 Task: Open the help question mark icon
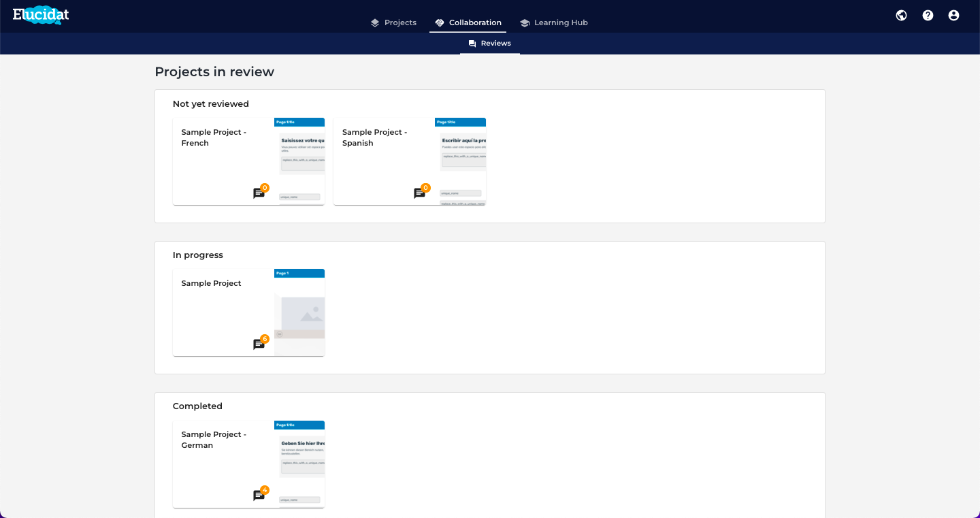click(928, 15)
